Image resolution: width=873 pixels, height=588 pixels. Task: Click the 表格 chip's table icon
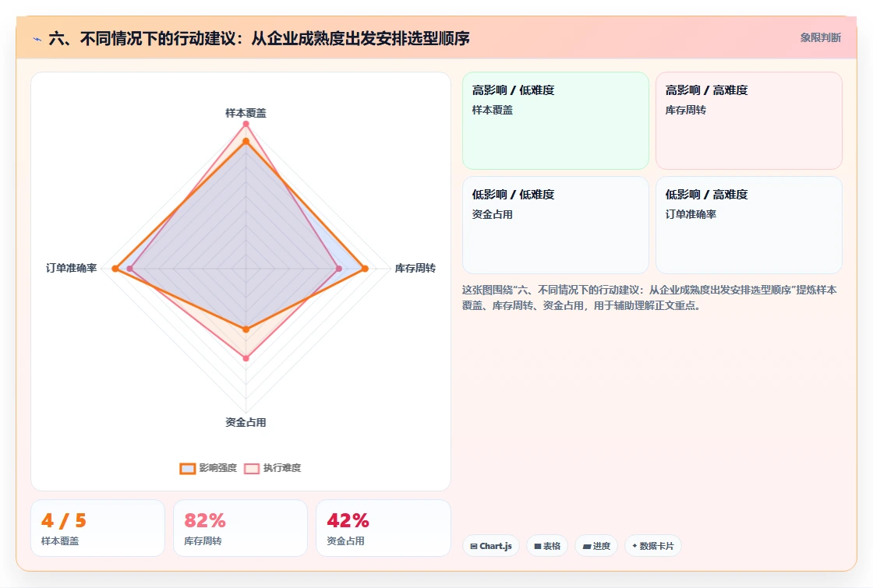pos(538,546)
